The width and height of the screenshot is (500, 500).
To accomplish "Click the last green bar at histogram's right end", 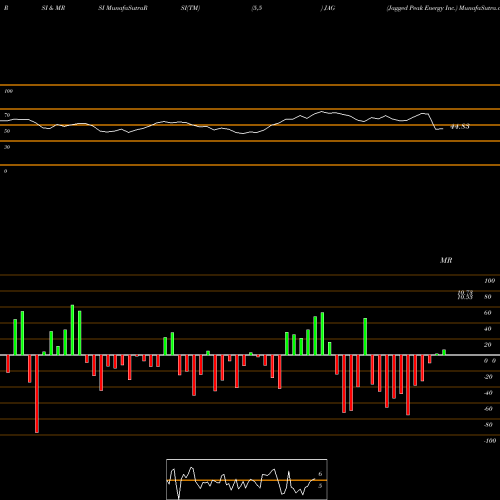I will pos(444,352).
